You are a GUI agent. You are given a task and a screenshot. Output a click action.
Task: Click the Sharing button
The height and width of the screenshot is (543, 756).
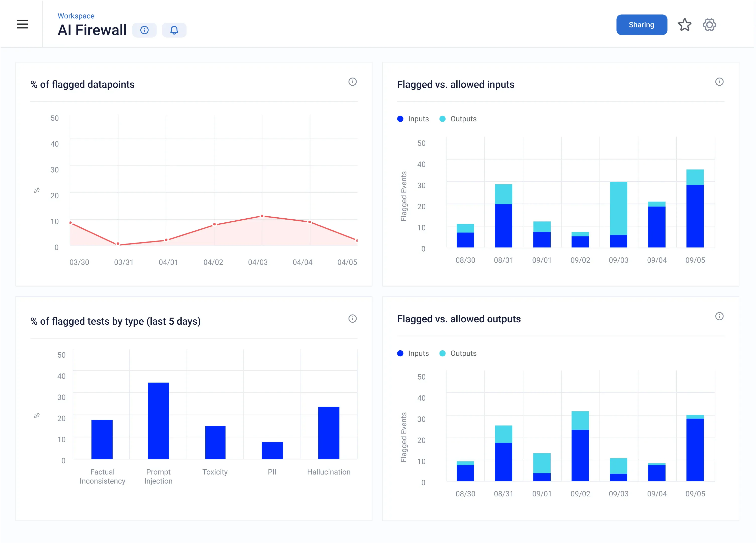(x=642, y=25)
